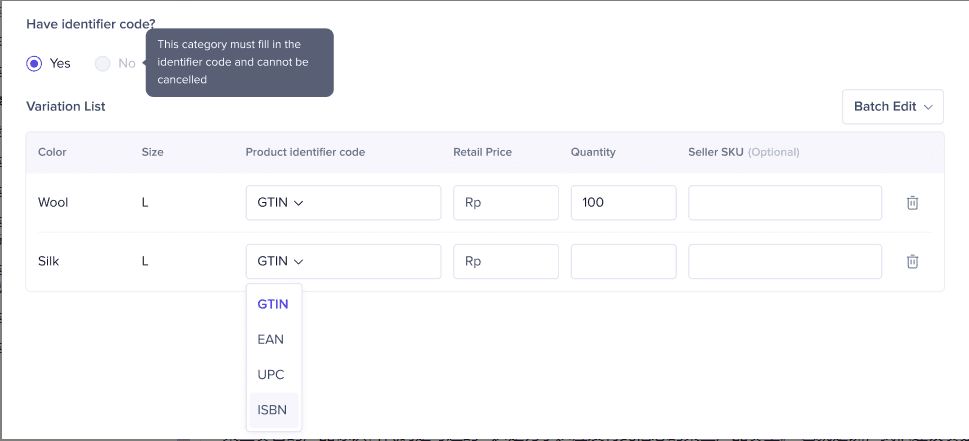Viewport: 969px width, 441px height.
Task: Select the disabled No radio button
Action: click(103, 63)
